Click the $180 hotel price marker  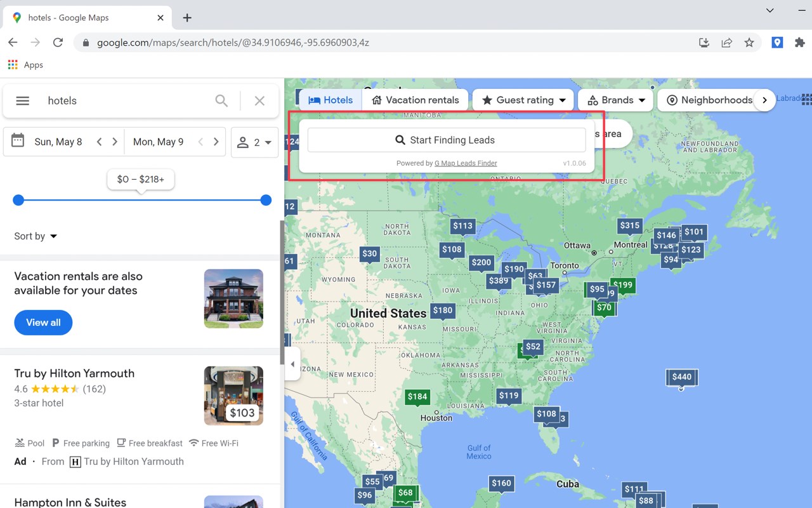(443, 311)
